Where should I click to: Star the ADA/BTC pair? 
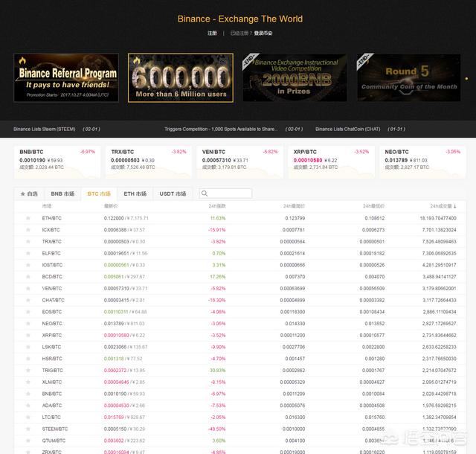(x=28, y=406)
